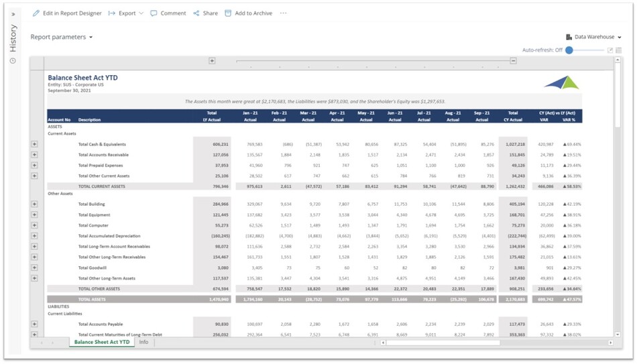Open the Data Warehouse dropdown
Screen dimensions: 637x364
click(x=593, y=38)
